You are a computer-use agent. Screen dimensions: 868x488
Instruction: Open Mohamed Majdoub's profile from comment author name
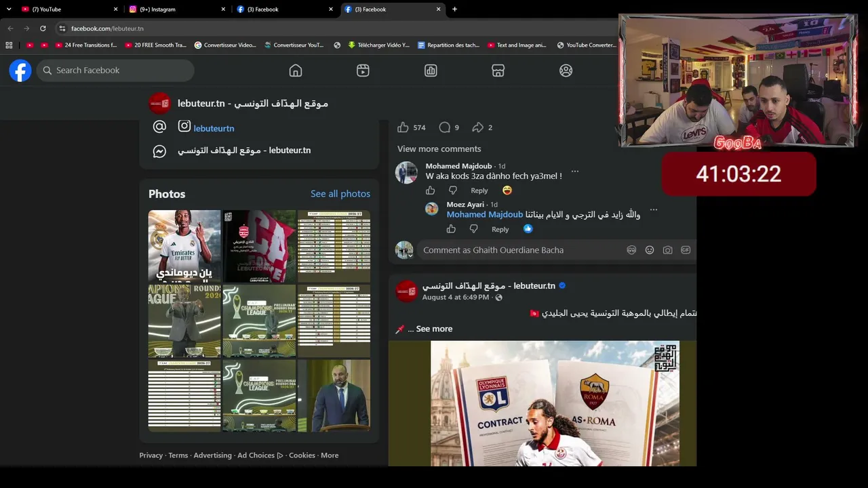point(459,166)
